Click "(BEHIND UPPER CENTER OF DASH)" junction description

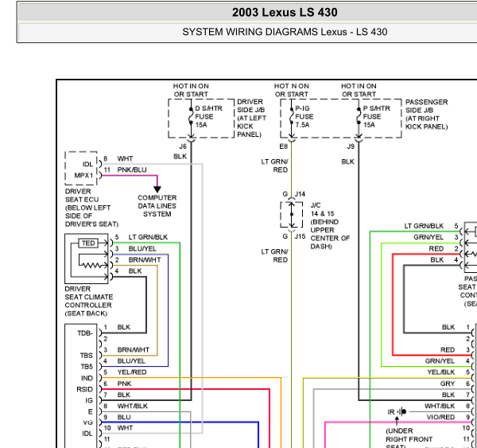(330, 234)
